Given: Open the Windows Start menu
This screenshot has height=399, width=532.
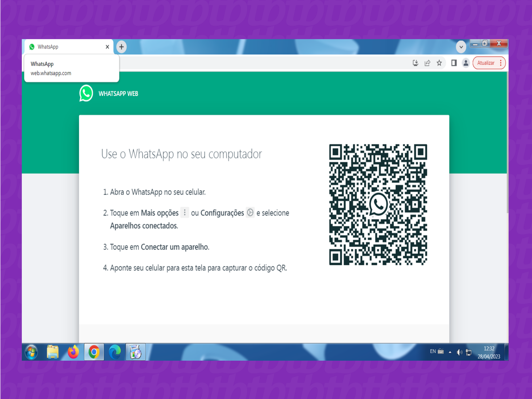Looking at the screenshot, I should coord(31,352).
